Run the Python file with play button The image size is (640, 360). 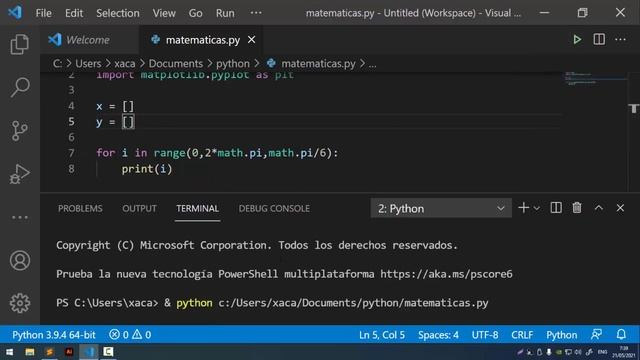point(577,40)
